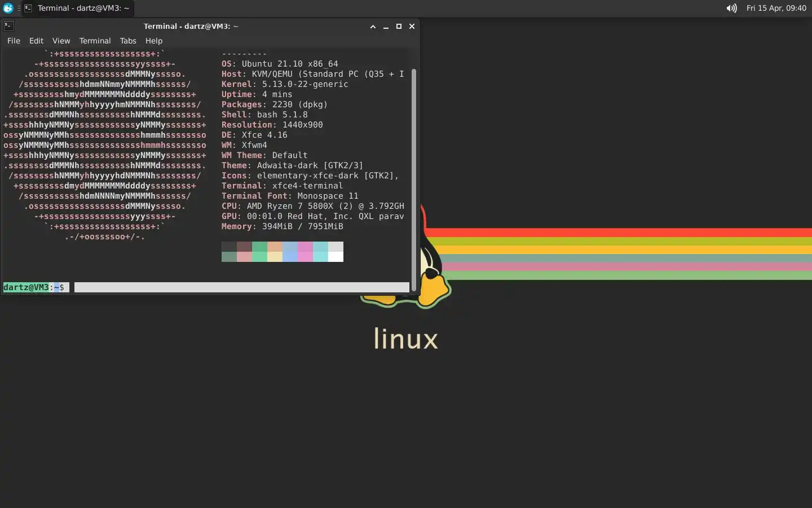Select the Terminal window button in taskbar
The height and width of the screenshot is (508, 812).
click(x=77, y=8)
